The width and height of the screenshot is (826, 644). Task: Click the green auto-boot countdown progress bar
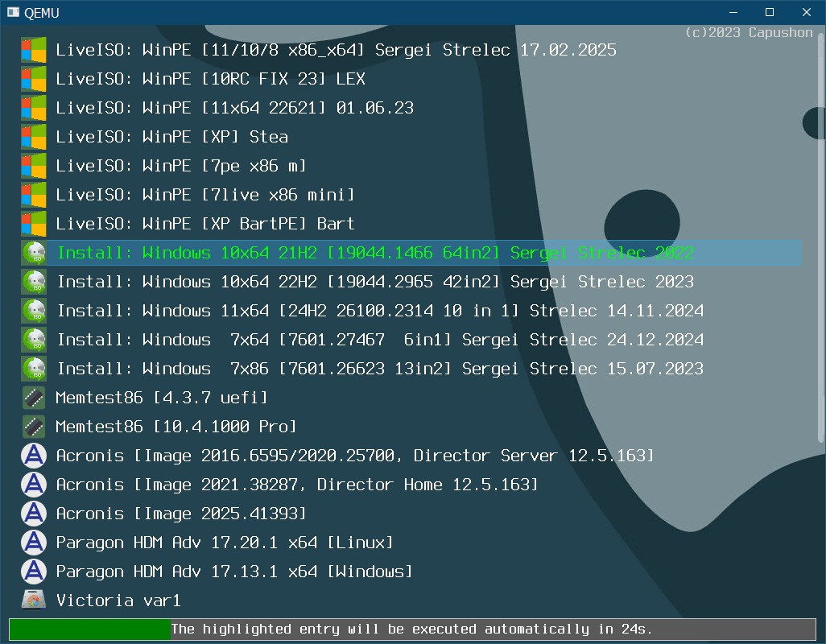412,630
